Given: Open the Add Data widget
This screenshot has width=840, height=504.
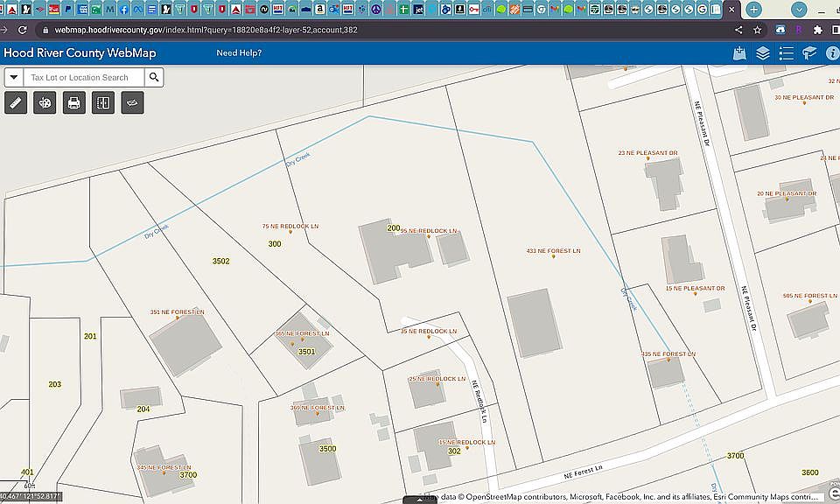Looking at the screenshot, I should click(x=739, y=53).
